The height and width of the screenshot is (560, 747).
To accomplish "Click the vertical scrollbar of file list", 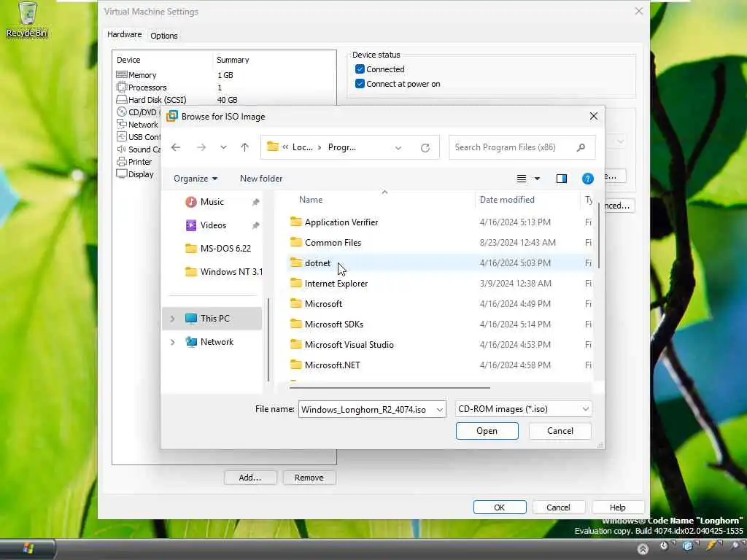I will [599, 236].
